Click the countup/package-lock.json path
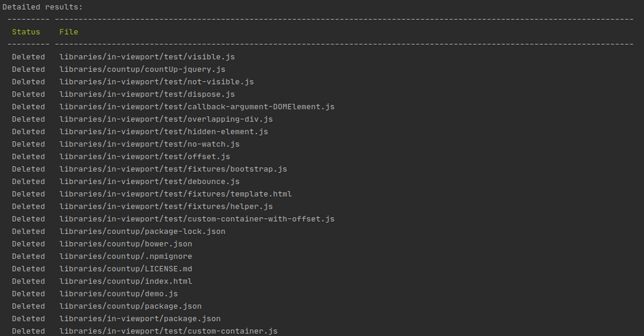 (x=142, y=231)
